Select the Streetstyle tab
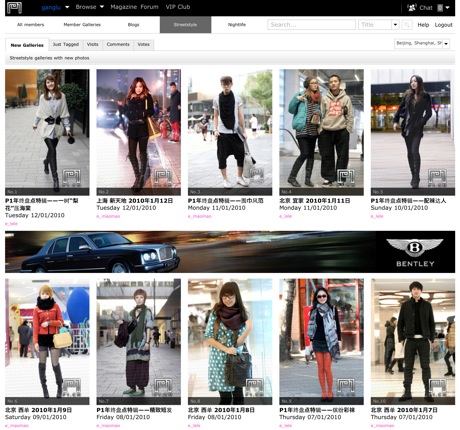This screenshot has width=460, height=430. pos(185,25)
